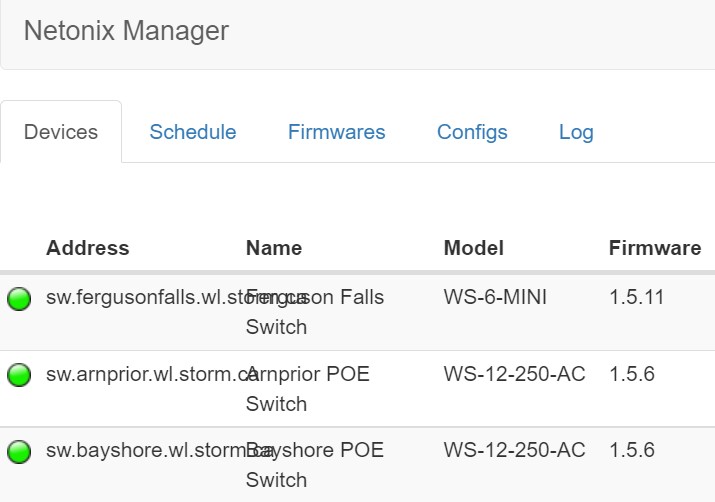Screen dimensions: 715x502
Task: Go to the Configs tab
Action: (472, 132)
